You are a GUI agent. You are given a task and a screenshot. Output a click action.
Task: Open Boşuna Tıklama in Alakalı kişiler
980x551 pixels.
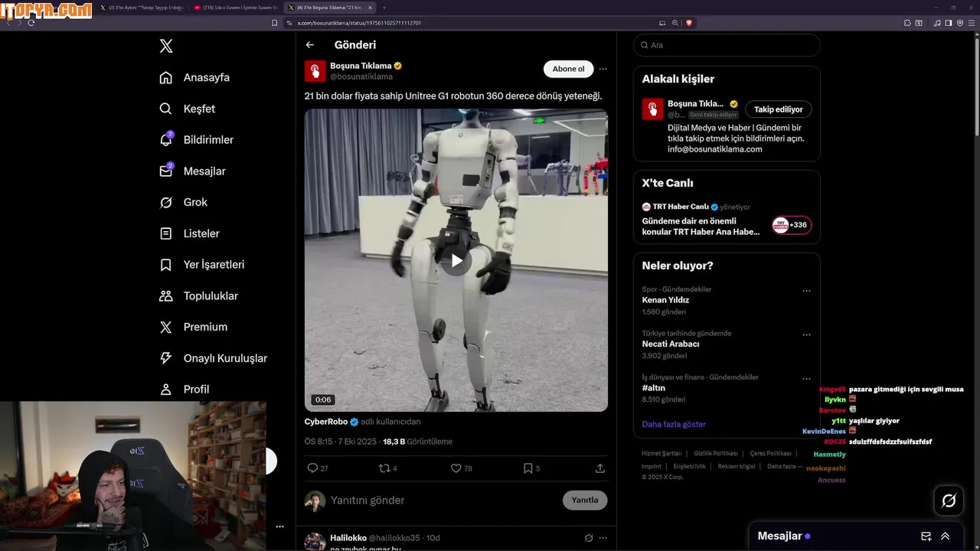coord(695,103)
